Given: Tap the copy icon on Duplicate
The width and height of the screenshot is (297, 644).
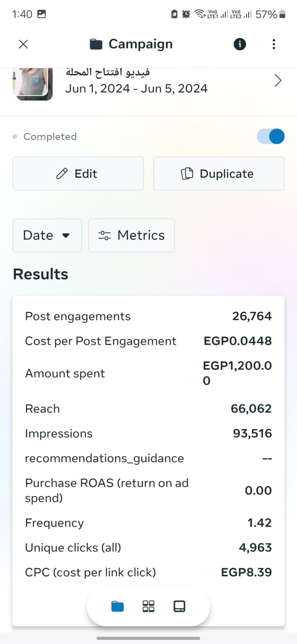Looking at the screenshot, I should tap(187, 173).
